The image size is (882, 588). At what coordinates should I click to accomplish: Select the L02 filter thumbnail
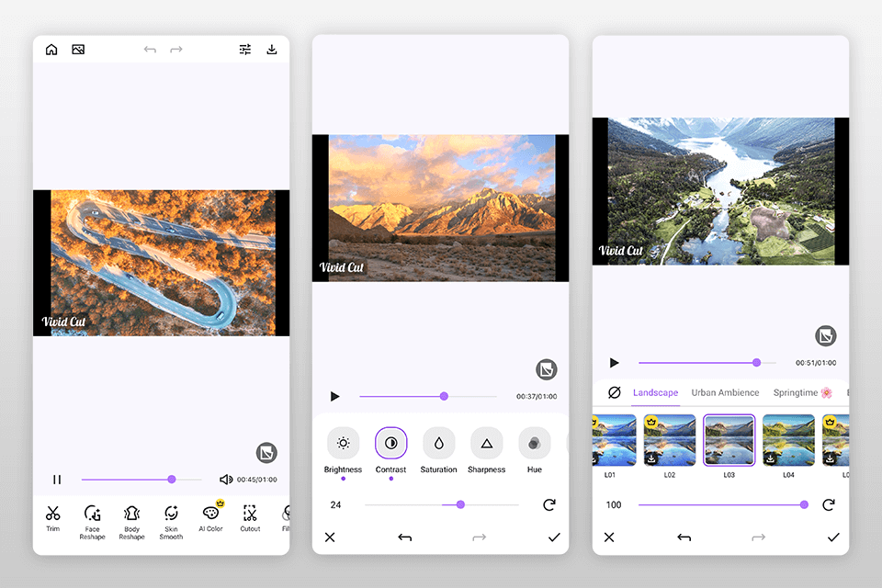[x=670, y=440]
